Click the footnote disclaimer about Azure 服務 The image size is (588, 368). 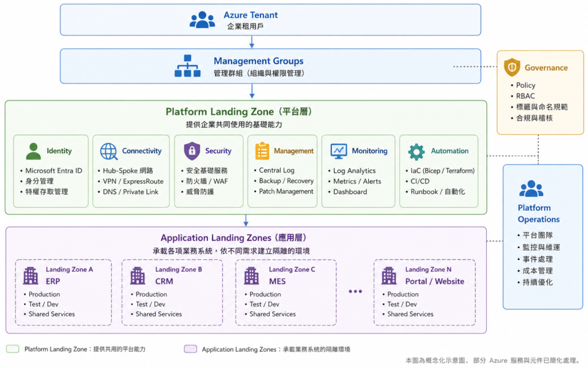493,360
